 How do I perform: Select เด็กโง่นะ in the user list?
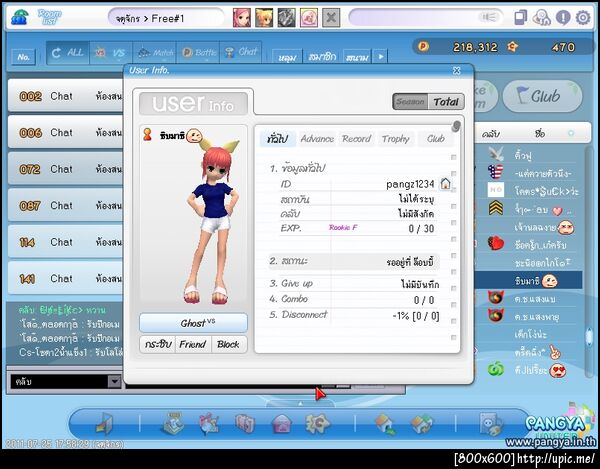528,334
